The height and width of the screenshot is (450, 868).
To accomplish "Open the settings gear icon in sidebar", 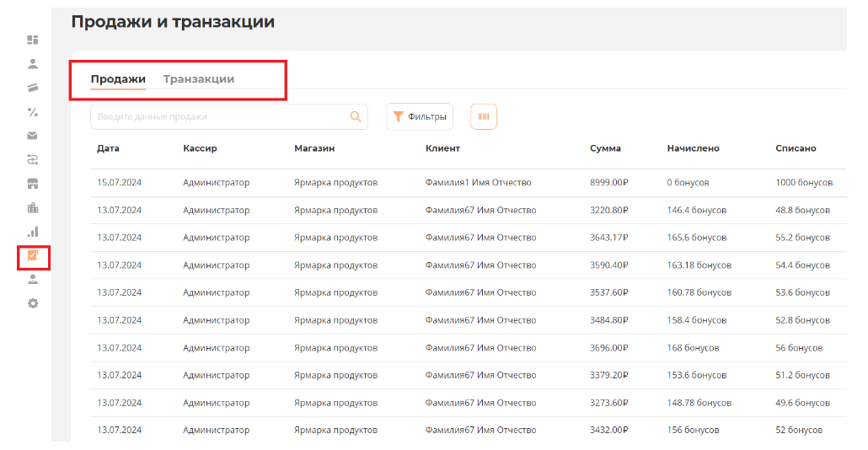I will click(x=33, y=303).
